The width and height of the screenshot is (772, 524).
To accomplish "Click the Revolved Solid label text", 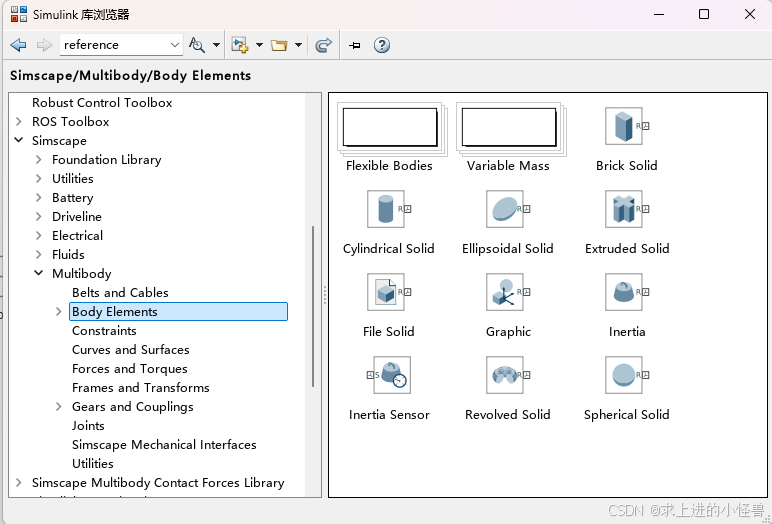I will pyautogui.click(x=508, y=415).
